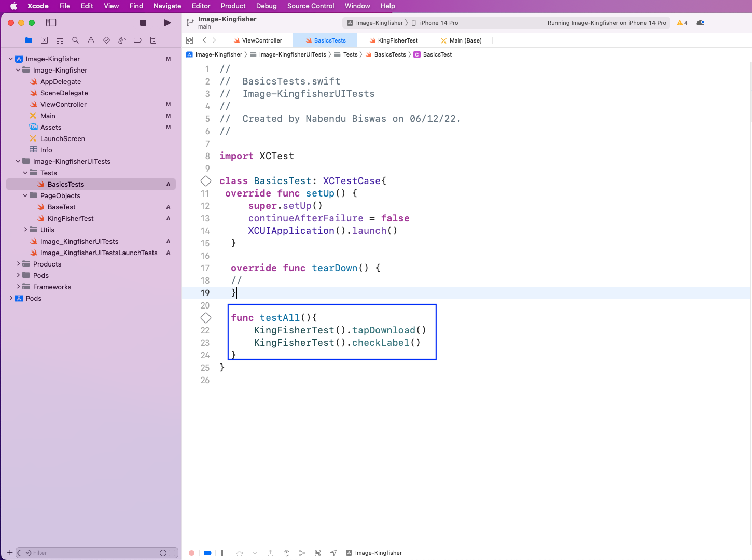Open the Debug menu
752x560 pixels.
(266, 6)
